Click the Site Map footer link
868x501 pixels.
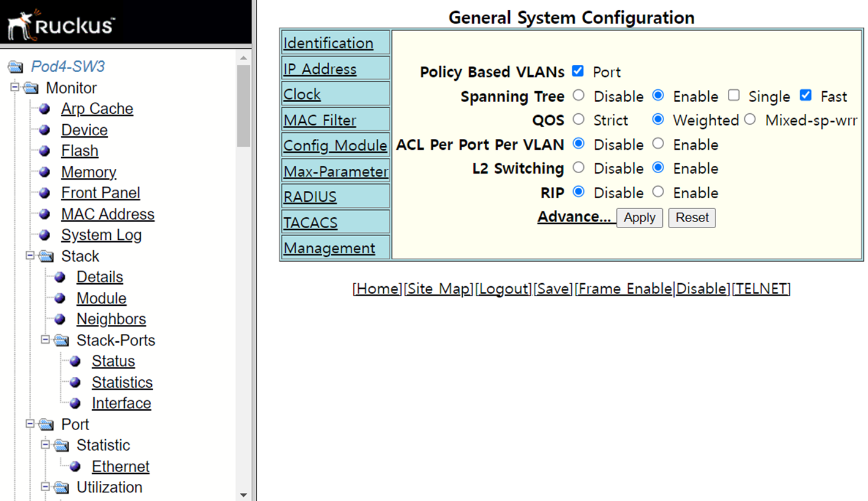438,289
